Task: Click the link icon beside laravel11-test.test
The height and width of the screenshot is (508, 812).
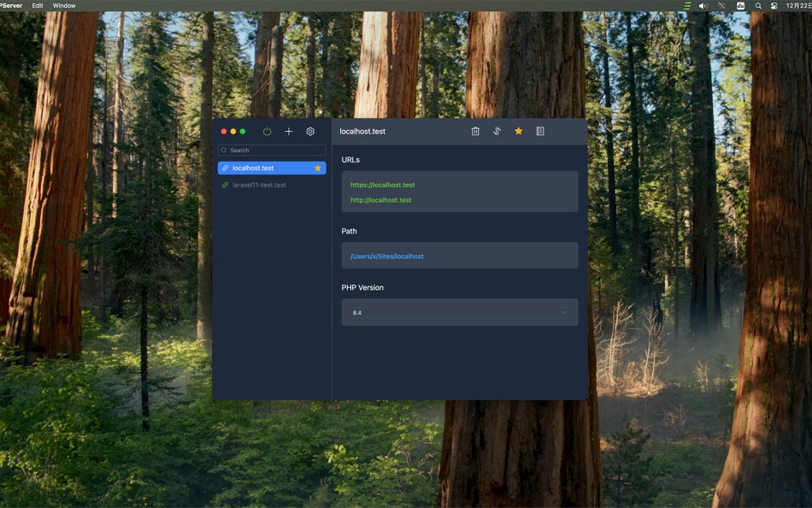Action: point(225,185)
